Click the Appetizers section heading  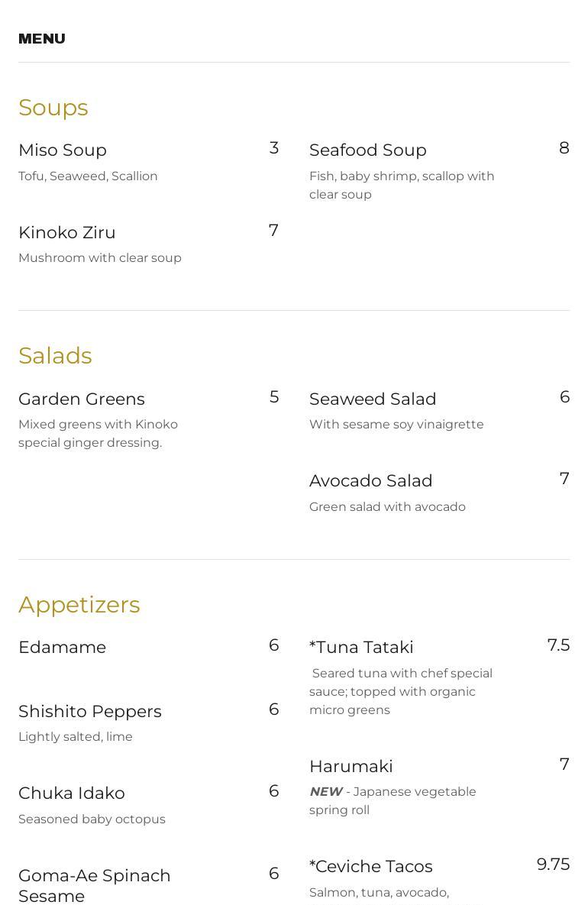[x=79, y=605]
